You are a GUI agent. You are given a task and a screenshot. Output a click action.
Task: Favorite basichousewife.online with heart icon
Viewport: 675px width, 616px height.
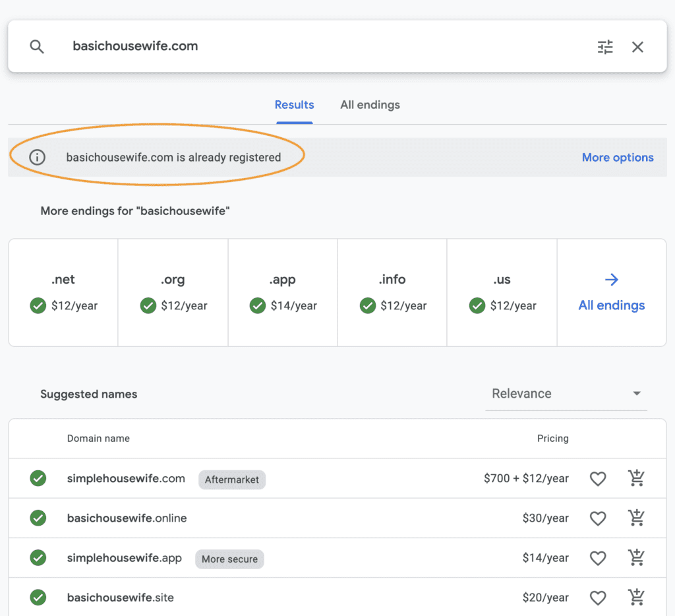[597, 518]
